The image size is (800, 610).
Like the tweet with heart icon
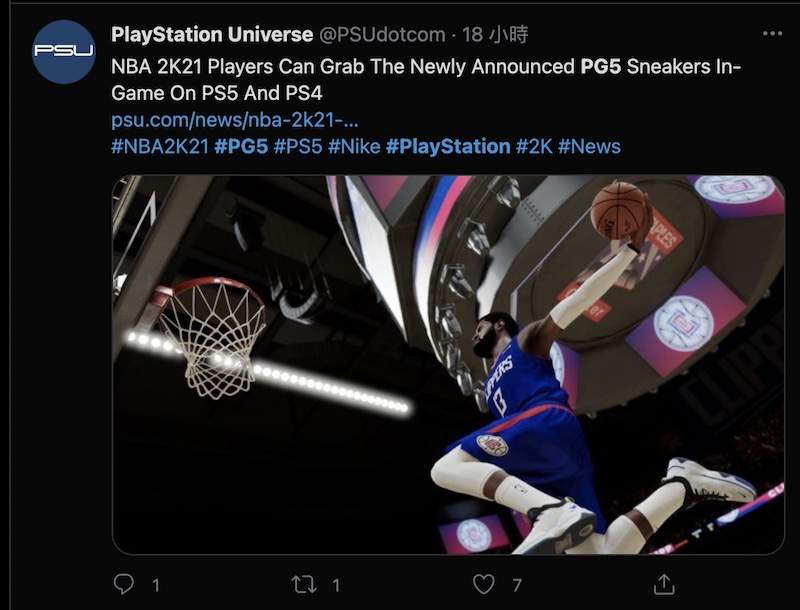click(x=484, y=584)
